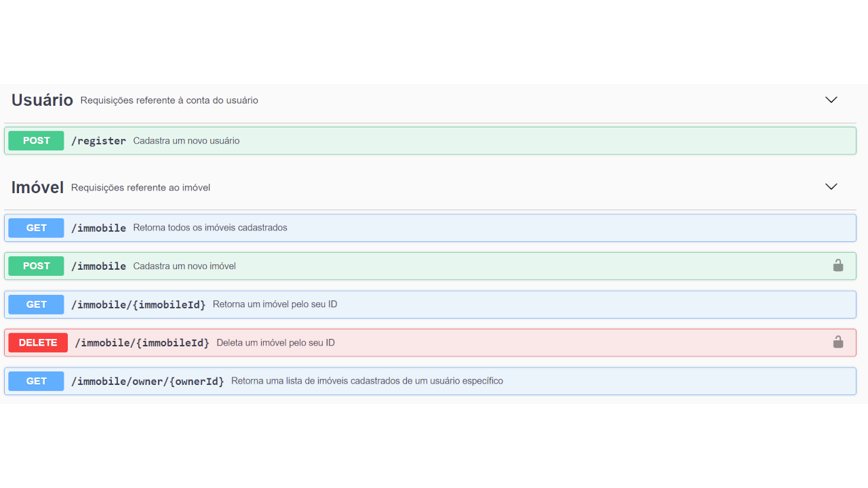The width and height of the screenshot is (868, 488).
Task: Click the GET badge for the owner endpoint
Action: click(36, 381)
